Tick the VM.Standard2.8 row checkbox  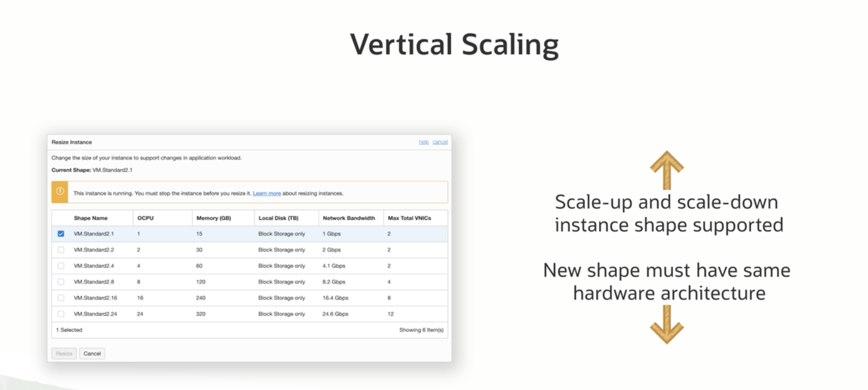point(61,282)
